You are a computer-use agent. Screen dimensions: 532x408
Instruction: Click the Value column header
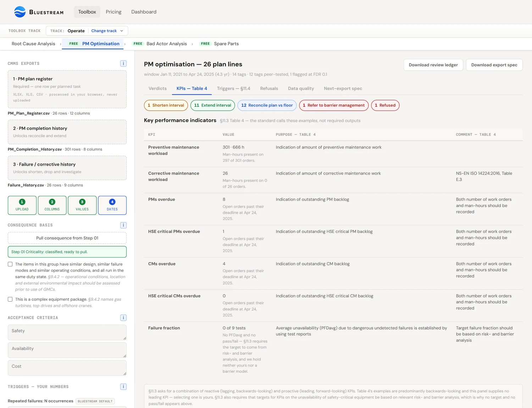click(228, 135)
